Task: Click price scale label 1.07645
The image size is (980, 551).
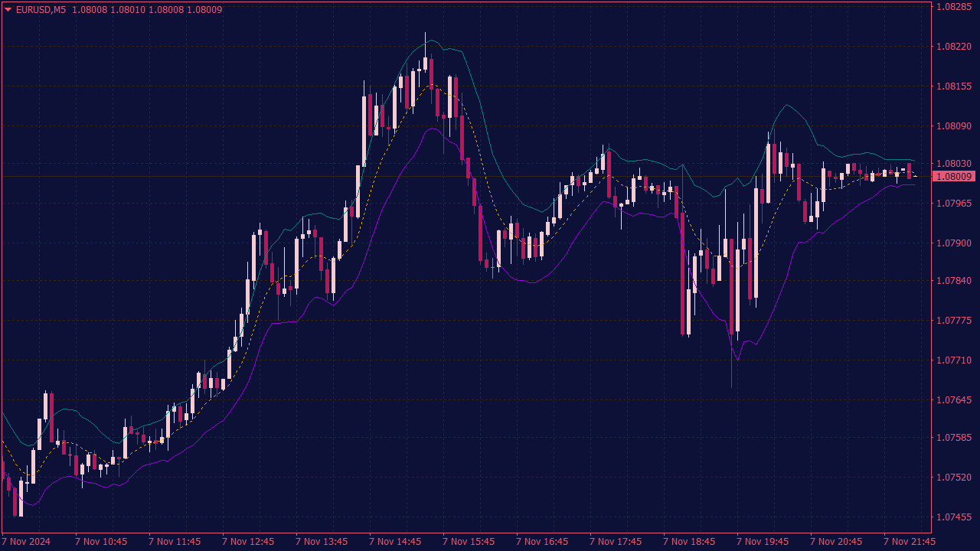Action: [x=954, y=400]
